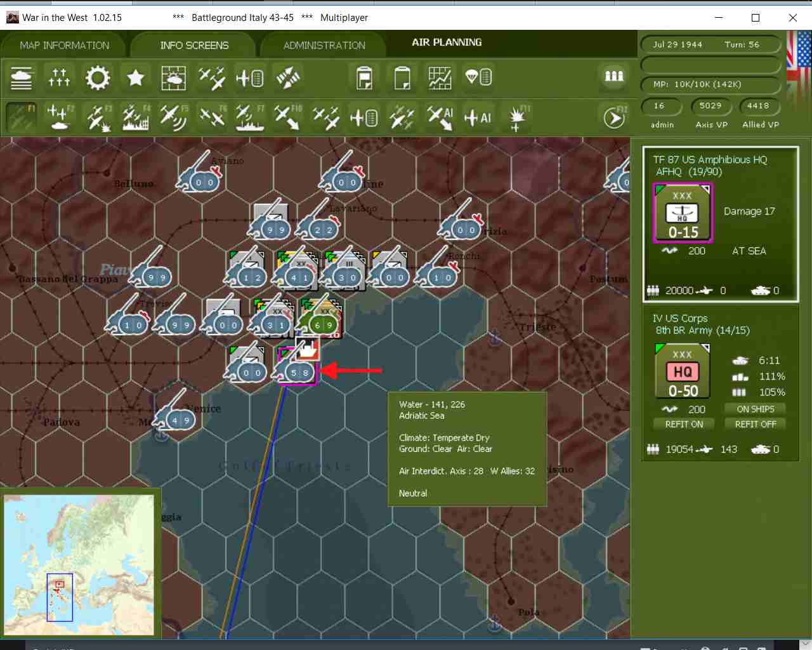The image size is (812, 650).
Task: Open the ADMINISTRATION tab
Action: (324, 46)
